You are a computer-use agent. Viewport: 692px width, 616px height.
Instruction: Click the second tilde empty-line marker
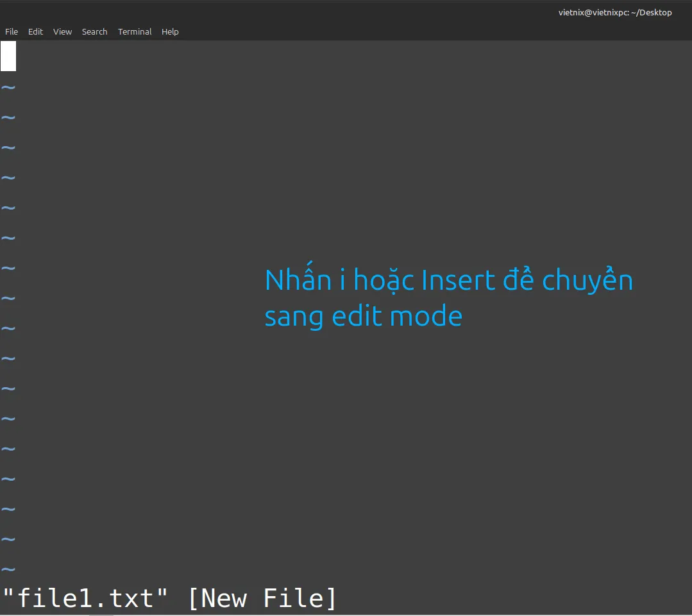(x=8, y=117)
